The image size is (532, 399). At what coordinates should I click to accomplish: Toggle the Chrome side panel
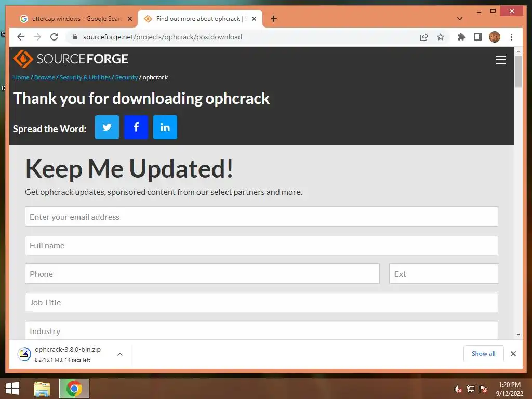pos(478,37)
